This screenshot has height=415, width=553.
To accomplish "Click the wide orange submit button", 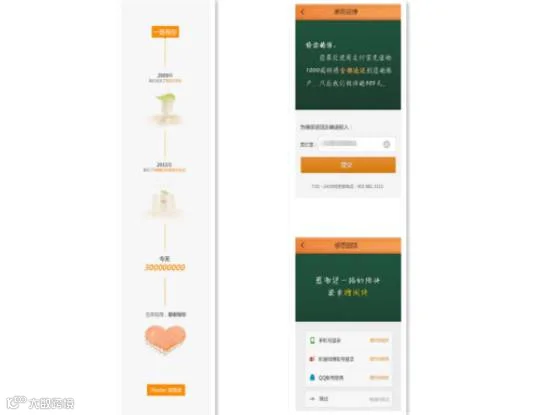I will pyautogui.click(x=348, y=165).
